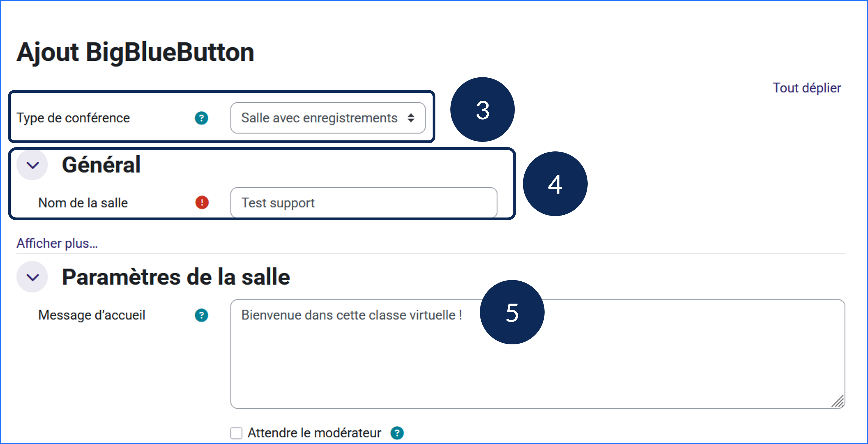This screenshot has width=868, height=444.
Task: Collapse the Paramètres de la salle chevron
Action: (33, 277)
